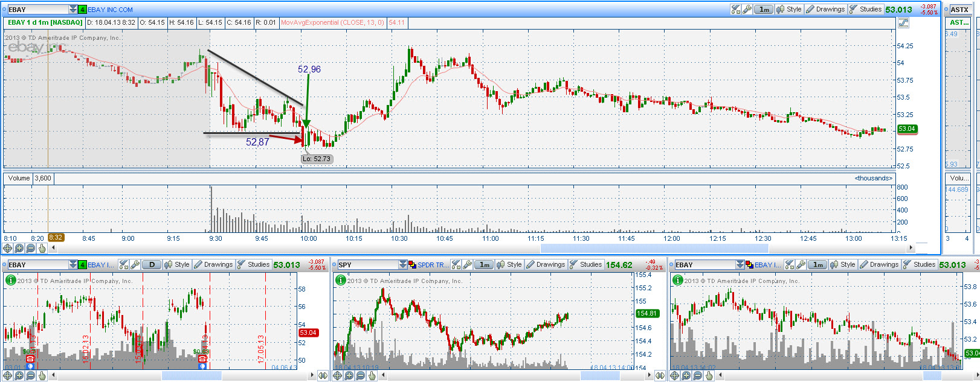The height and width of the screenshot is (382, 980).
Task: Click the 8:32 time marker on axis
Action: tap(56, 238)
